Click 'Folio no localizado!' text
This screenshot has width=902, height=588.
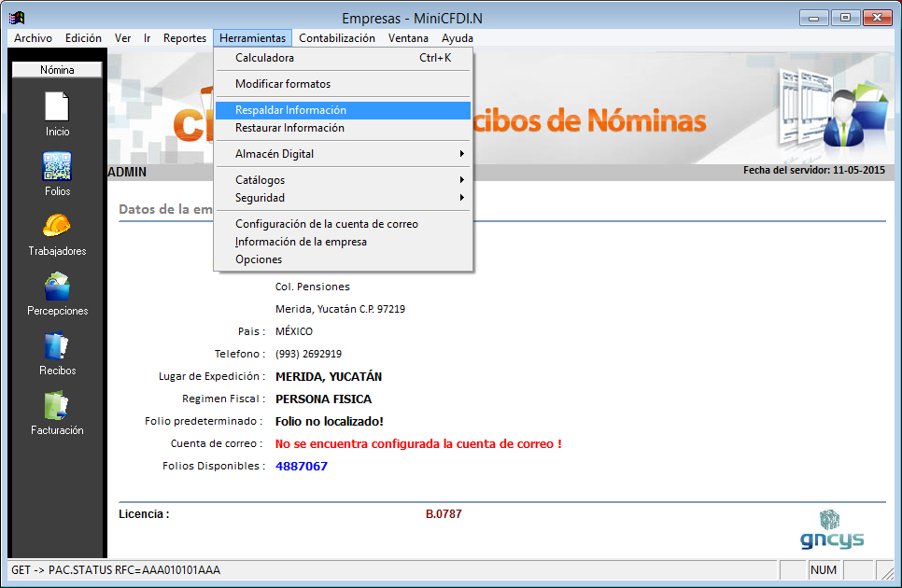pos(329,421)
